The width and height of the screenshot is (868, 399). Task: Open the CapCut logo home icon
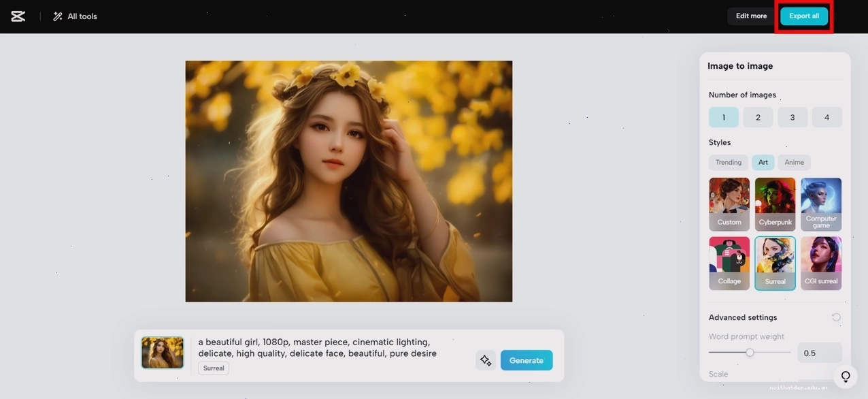(x=18, y=16)
